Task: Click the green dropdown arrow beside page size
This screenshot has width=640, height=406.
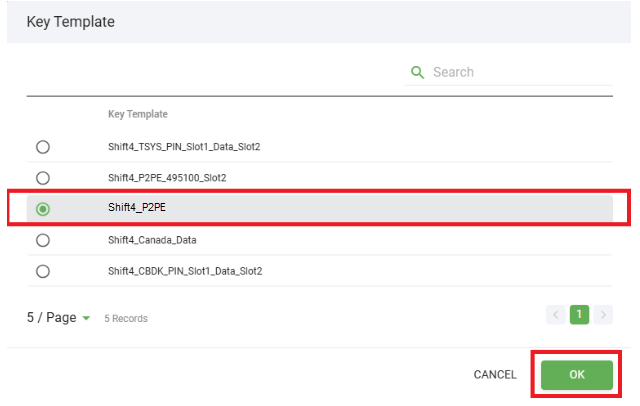Action: [x=86, y=318]
